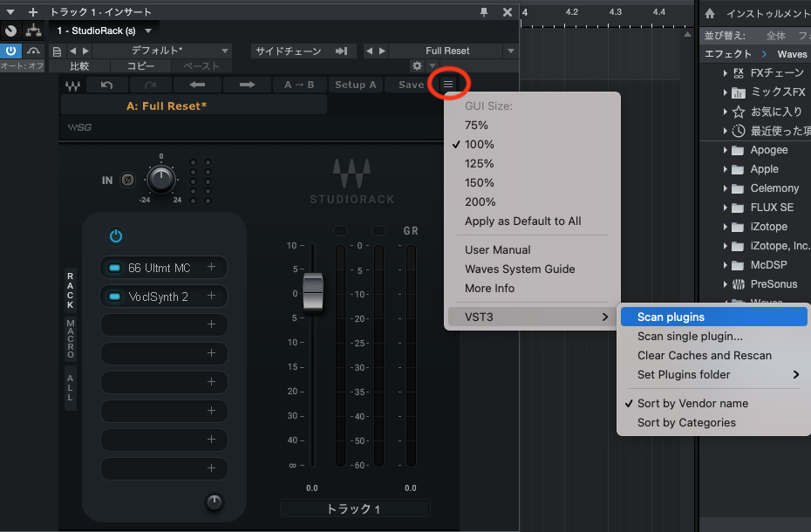Open the preset file document icon
Image resolution: width=811 pixels, height=532 pixels.
pyautogui.click(x=57, y=51)
